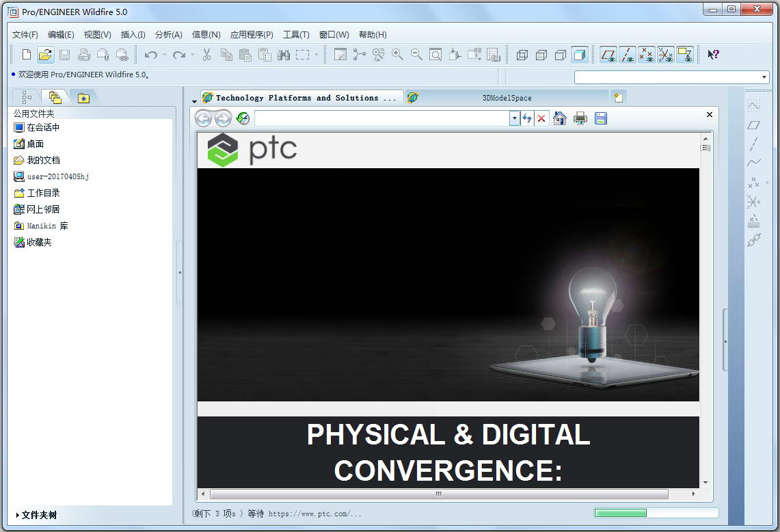The image size is (780, 532).
Task: Open the 分析(A) menu
Action: [x=169, y=35]
